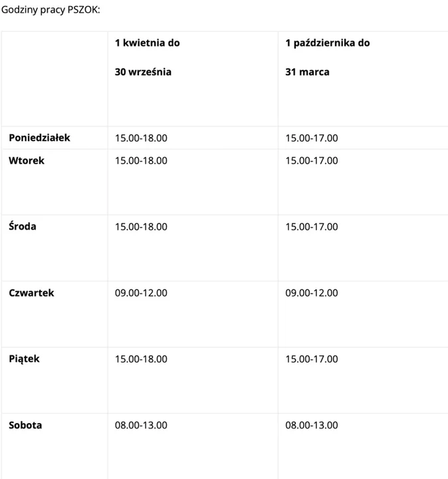Select the '1 października do' column header
This screenshot has width=448, height=479.
click(328, 43)
